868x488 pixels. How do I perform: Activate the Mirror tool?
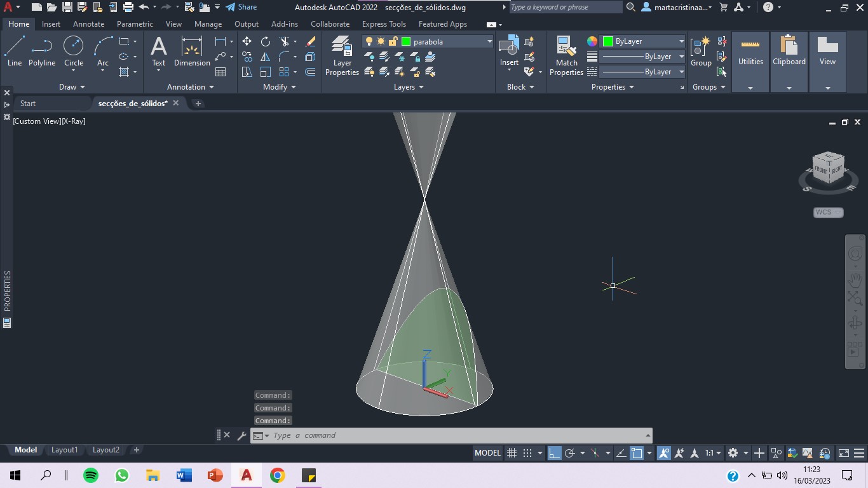(266, 57)
